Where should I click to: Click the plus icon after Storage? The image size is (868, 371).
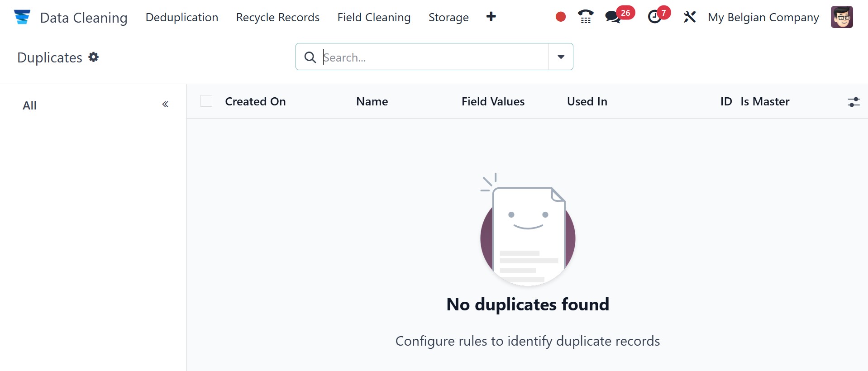491,17
